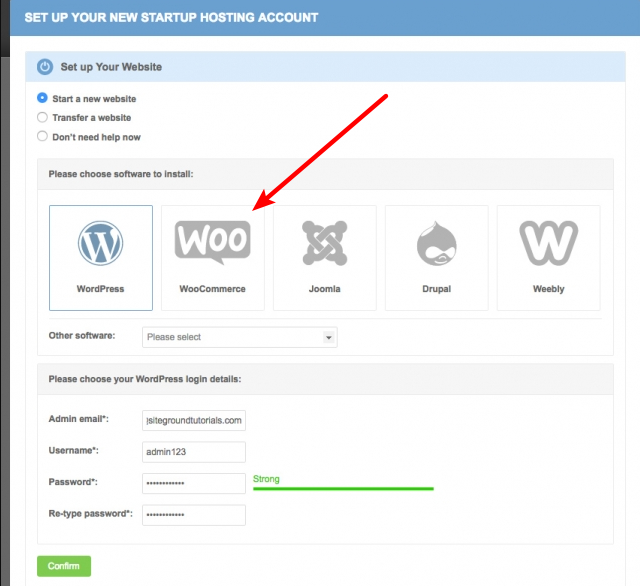Choose the Weebly W logo
Screen dimensions: 640x586
549,243
